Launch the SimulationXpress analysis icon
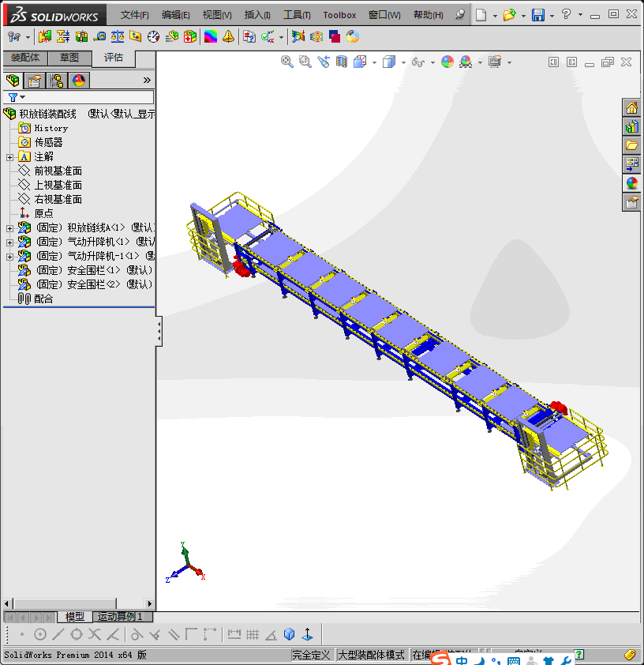Screen dimensions: 644x665 pyautogui.click(x=298, y=37)
